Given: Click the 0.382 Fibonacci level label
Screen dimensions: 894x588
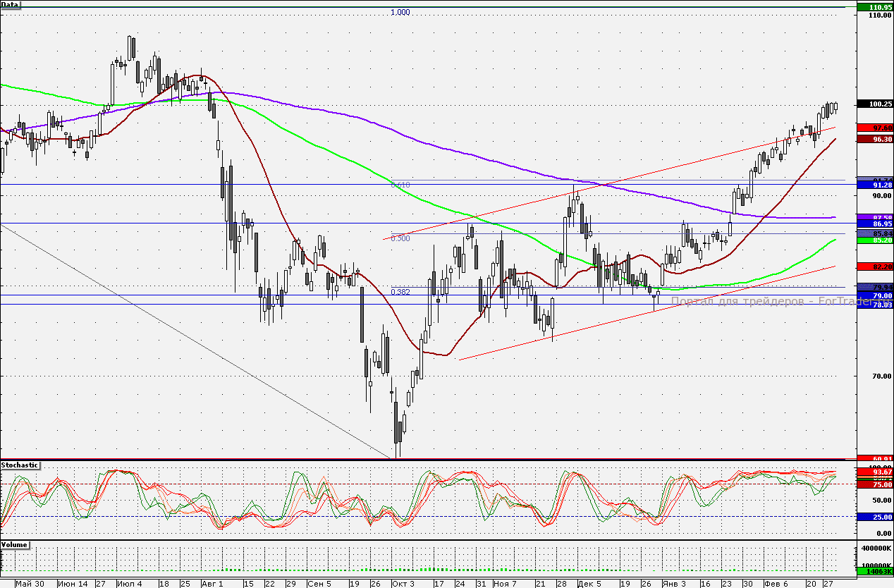Looking at the screenshot, I should click(400, 292).
